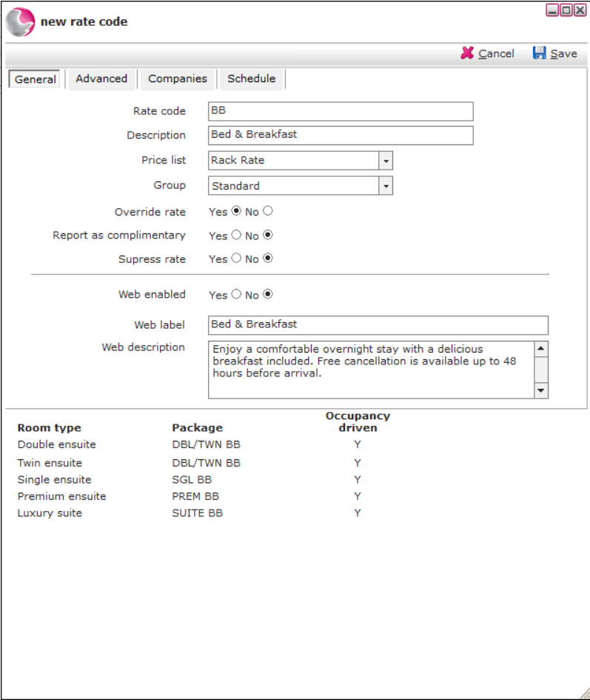
Task: Select the Twin ensuite room type row
Action: coord(50,463)
